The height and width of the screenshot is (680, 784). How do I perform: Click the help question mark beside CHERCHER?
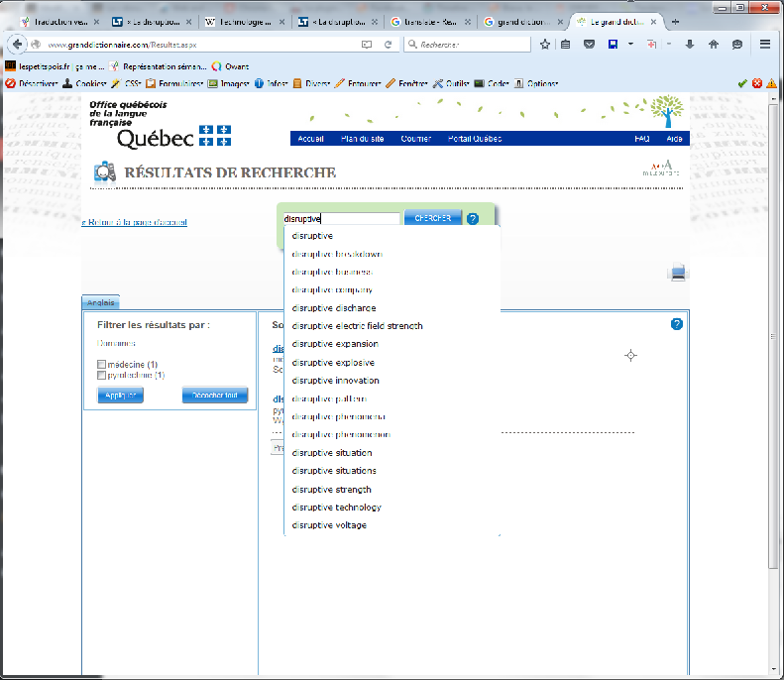point(473,218)
